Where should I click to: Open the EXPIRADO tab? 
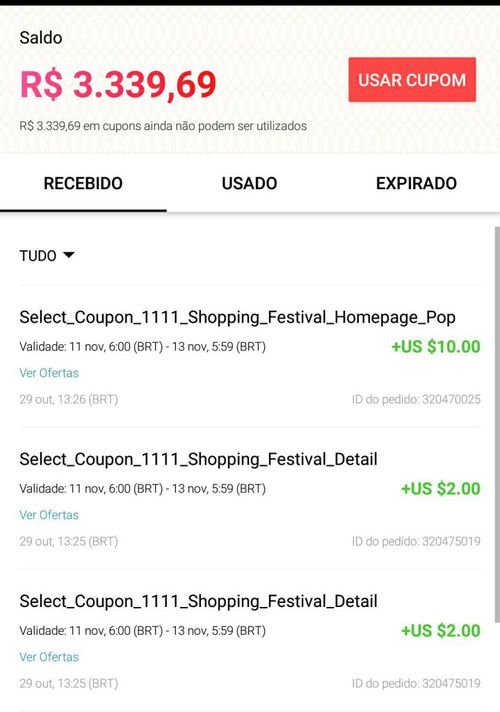416,183
